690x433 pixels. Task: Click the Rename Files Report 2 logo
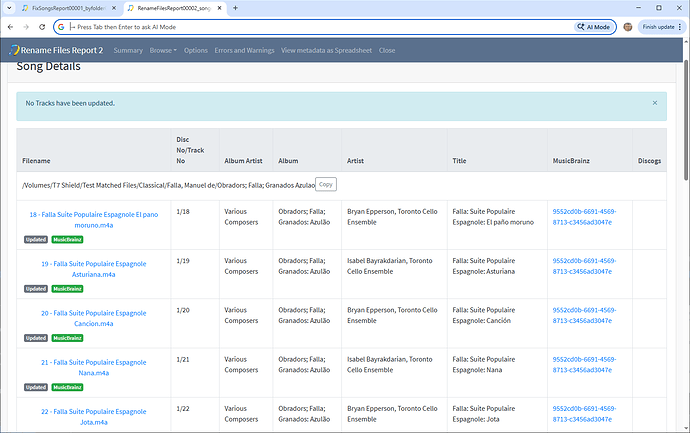56,50
